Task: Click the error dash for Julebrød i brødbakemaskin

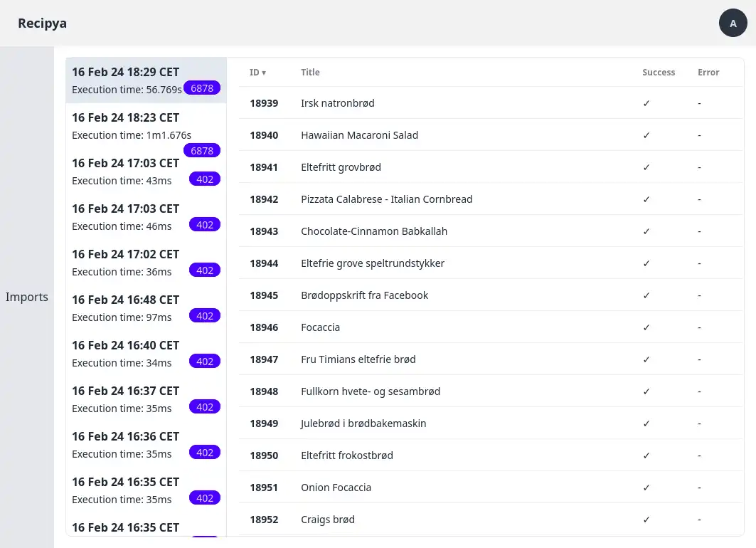Action: pos(699,423)
